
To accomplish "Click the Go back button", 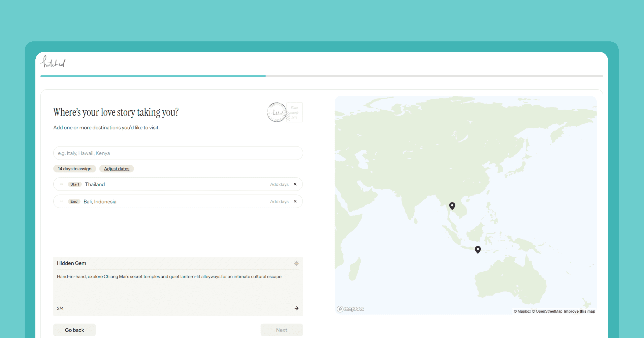I will pos(74,330).
